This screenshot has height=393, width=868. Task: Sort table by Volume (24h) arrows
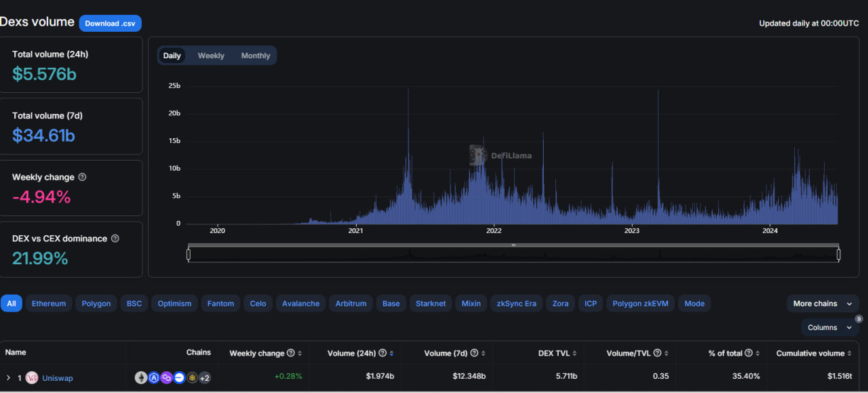tap(392, 353)
